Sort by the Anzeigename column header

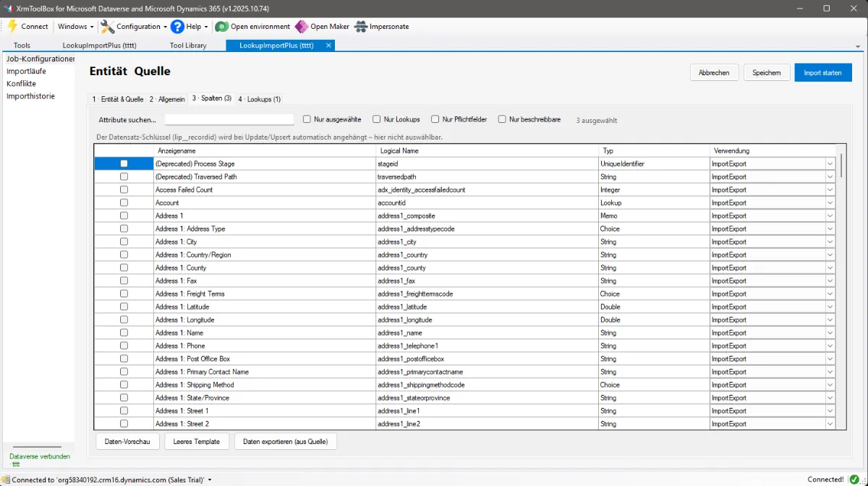click(x=265, y=150)
